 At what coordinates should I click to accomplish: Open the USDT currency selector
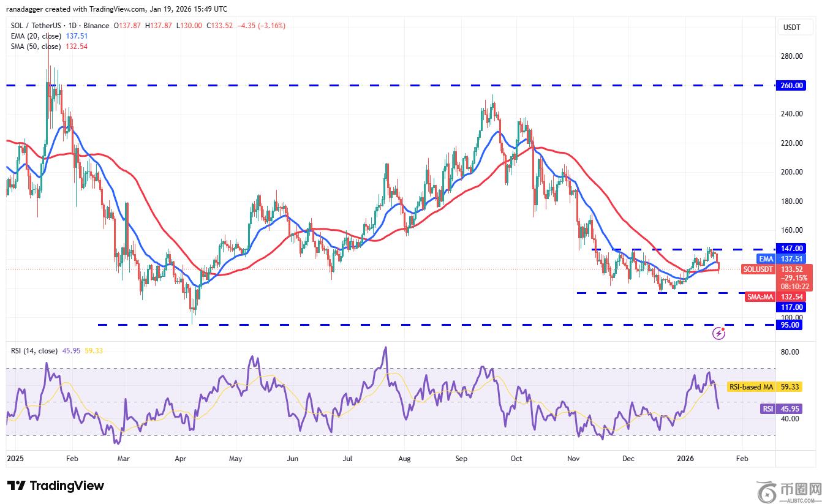(790, 27)
